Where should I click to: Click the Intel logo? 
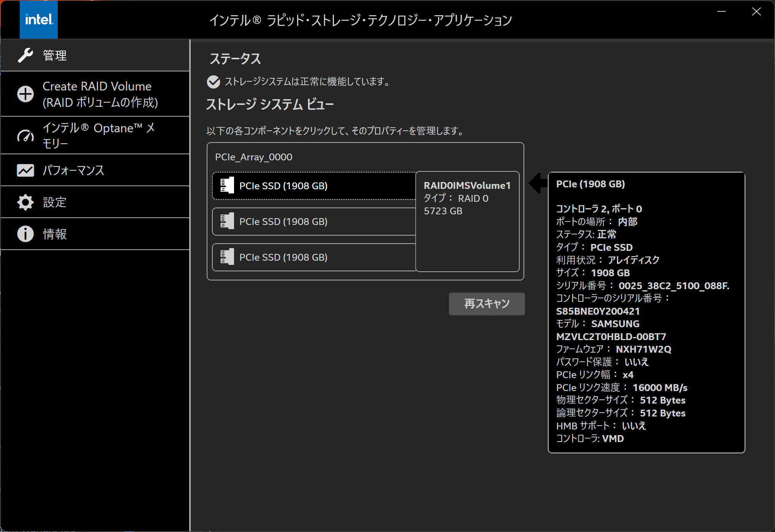point(39,20)
